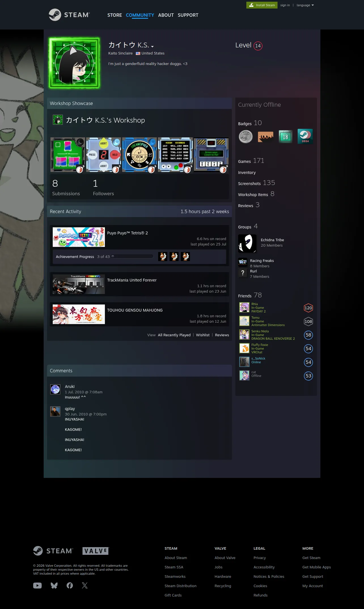Click the Steam logo in the header

pos(69,15)
